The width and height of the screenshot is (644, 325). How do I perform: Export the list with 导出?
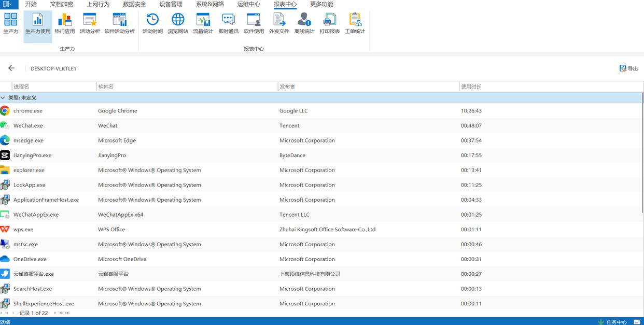coord(628,68)
